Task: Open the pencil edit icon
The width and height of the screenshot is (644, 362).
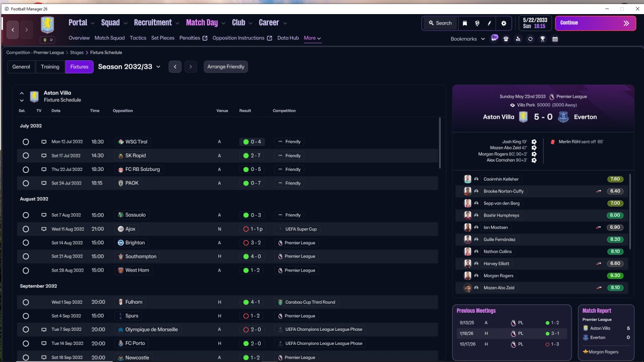Action: click(x=490, y=23)
